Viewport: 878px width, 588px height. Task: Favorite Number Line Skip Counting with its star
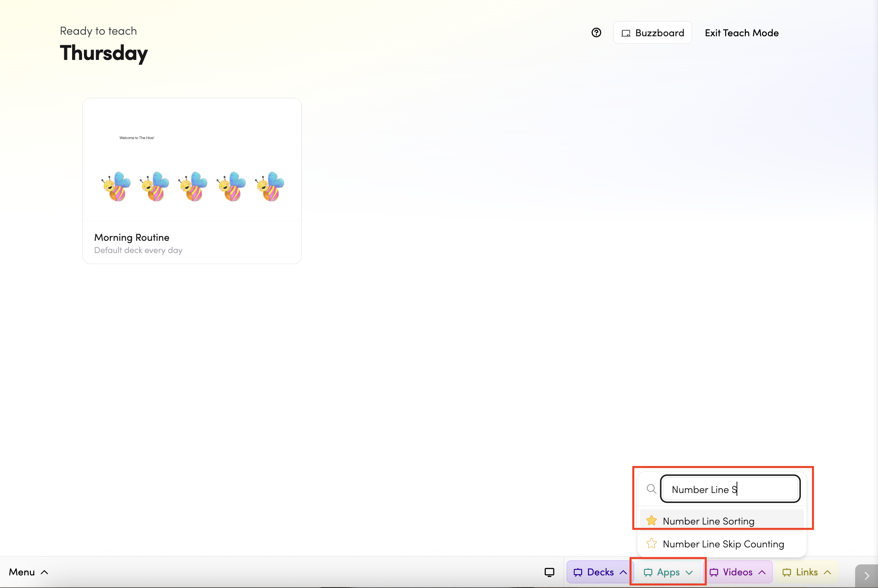651,543
